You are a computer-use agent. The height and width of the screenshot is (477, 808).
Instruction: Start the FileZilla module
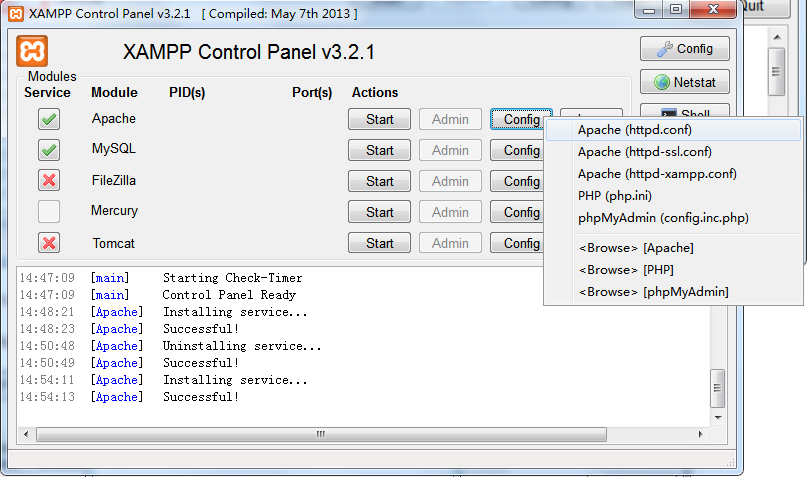379,181
